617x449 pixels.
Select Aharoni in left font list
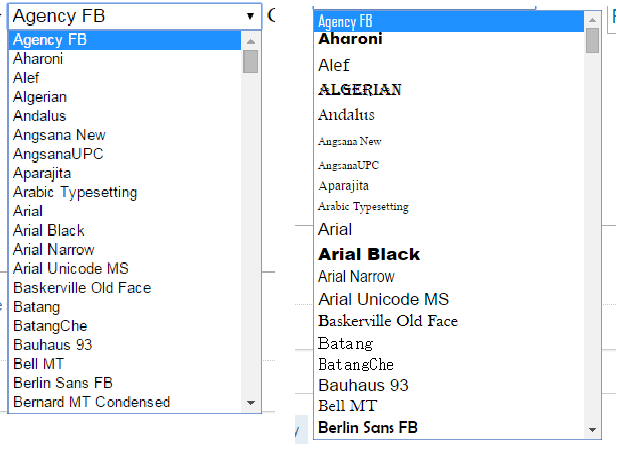click(38, 59)
